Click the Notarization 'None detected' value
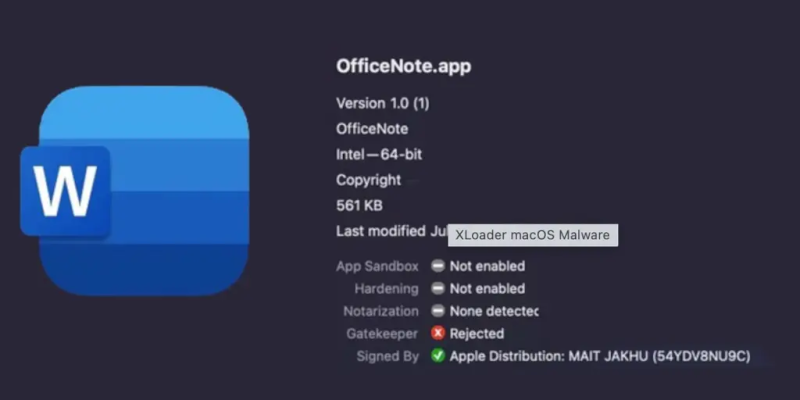Viewport: 800px width, 400px height. (494, 311)
